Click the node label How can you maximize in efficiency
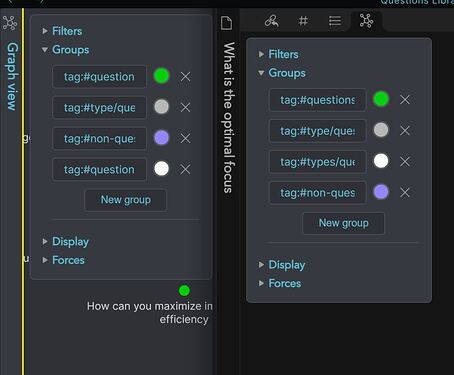 149,313
